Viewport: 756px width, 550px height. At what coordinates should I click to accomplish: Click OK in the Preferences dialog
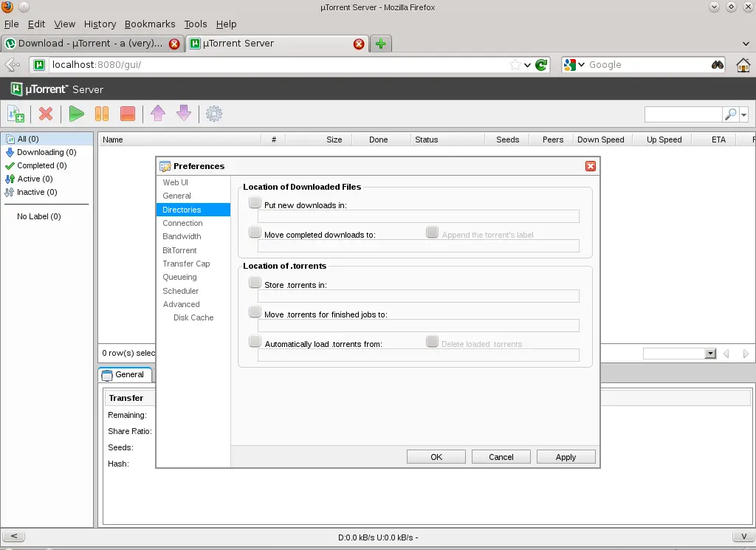click(x=436, y=457)
